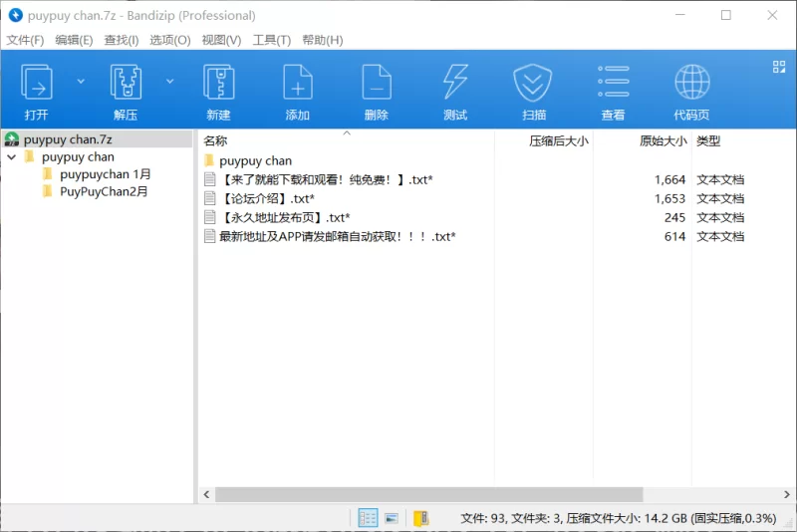
Task: Click the horizontal scrollbar thumb in file list
Action: pyautogui.click(x=429, y=494)
